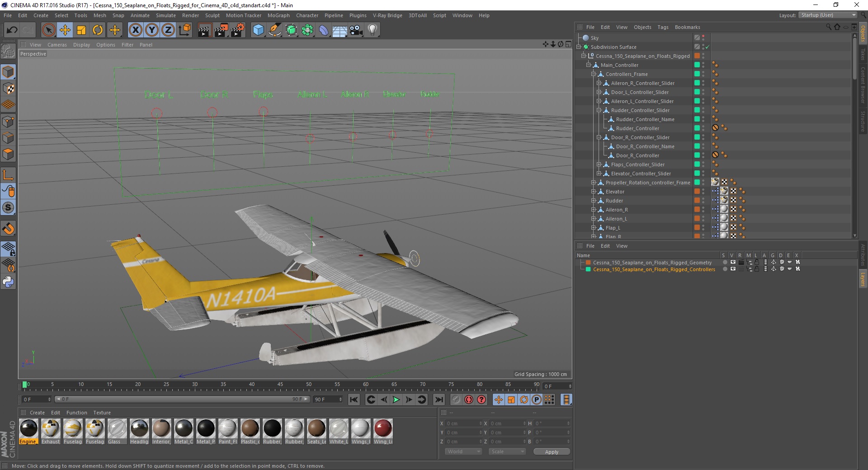Click the Deformer object icon
Image resolution: width=868 pixels, height=470 pixels.
click(324, 30)
